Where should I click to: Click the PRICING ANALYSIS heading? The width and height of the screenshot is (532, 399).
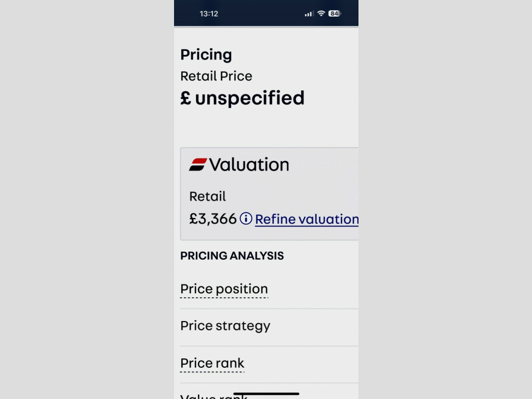pyautogui.click(x=232, y=256)
